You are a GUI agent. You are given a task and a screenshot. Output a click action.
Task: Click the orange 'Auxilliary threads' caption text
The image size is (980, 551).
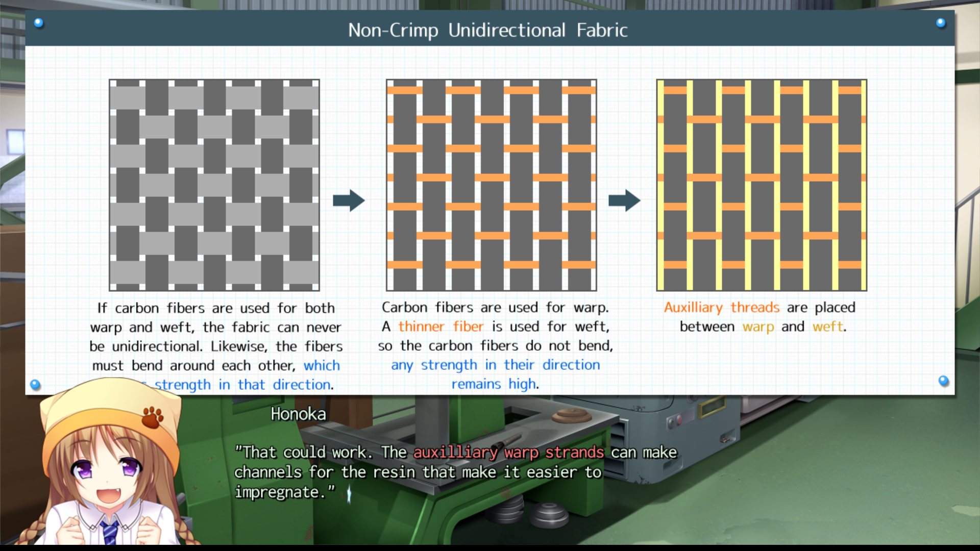point(721,308)
